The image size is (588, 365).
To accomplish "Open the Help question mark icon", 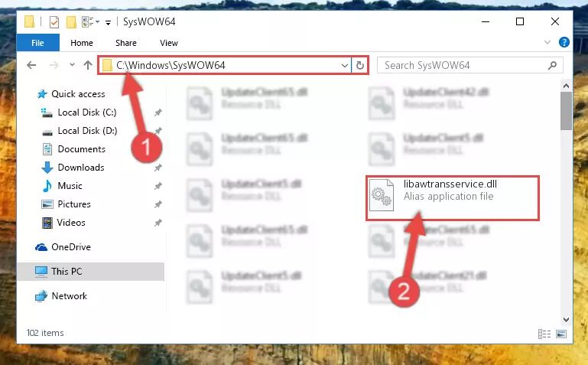I will pos(564,42).
